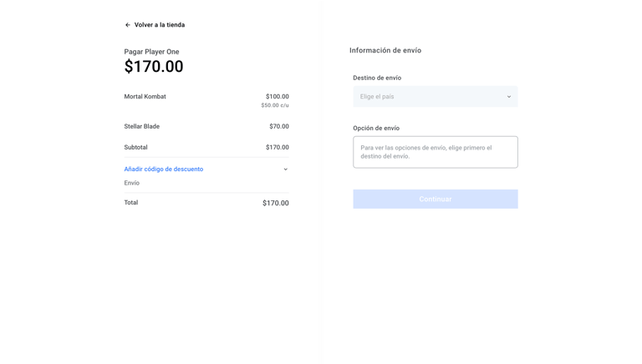Screen dimensions: 642x364
Task: Click the Subtotal label
Action: [x=136, y=148]
